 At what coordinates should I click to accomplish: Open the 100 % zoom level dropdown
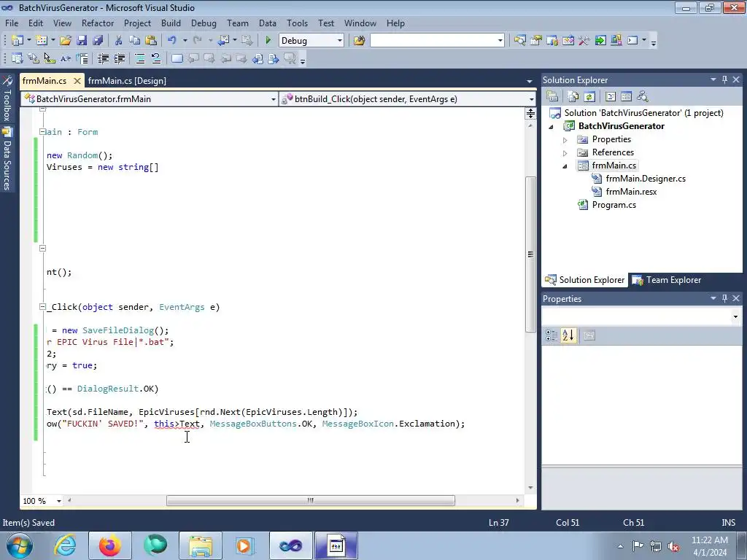[x=59, y=501]
